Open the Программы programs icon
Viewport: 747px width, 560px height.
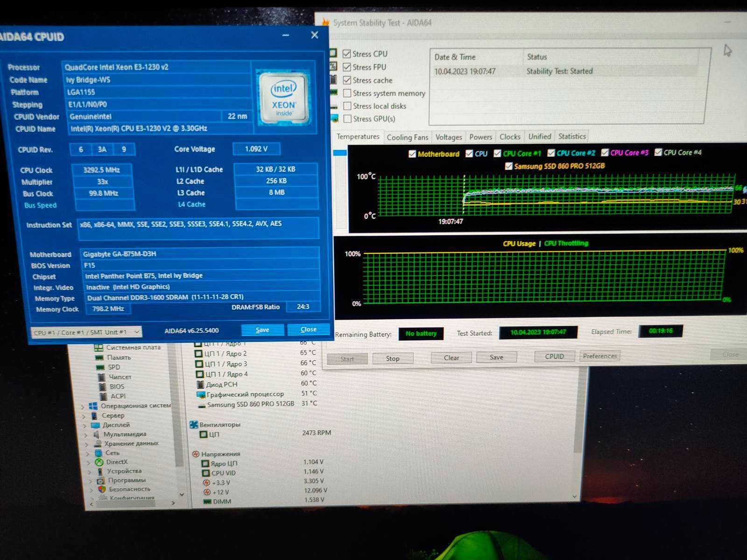[100, 480]
